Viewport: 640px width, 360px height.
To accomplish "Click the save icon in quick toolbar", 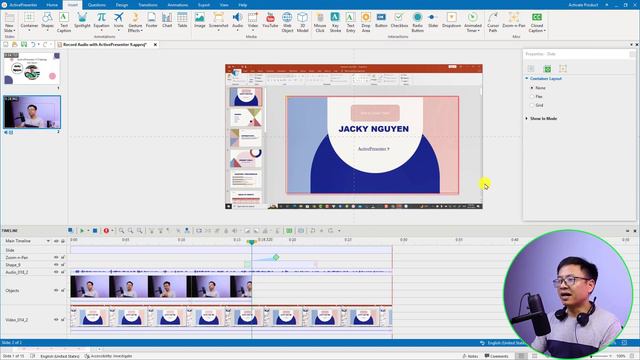I will pos(24,44).
